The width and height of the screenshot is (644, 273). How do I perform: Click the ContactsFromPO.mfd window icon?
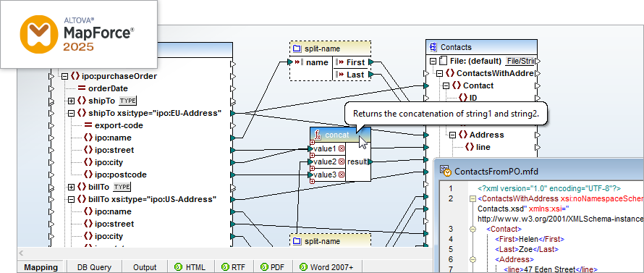446,171
